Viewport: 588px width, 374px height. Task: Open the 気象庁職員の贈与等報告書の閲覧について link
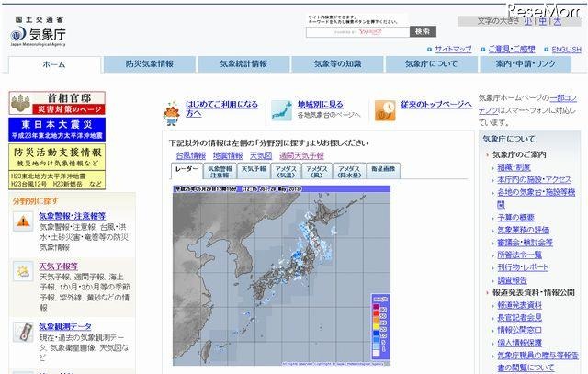coord(537,361)
